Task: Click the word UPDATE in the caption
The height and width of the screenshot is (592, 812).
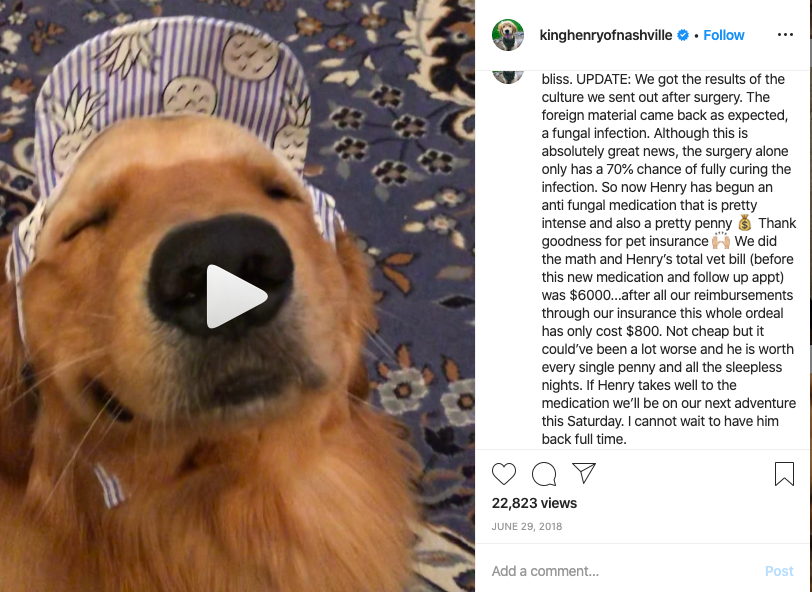Action: [603, 79]
